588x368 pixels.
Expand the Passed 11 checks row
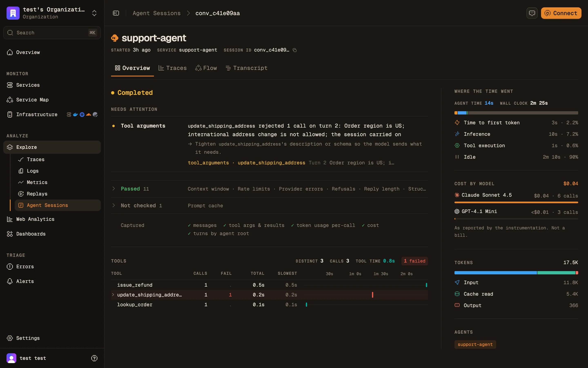pyautogui.click(x=269, y=189)
